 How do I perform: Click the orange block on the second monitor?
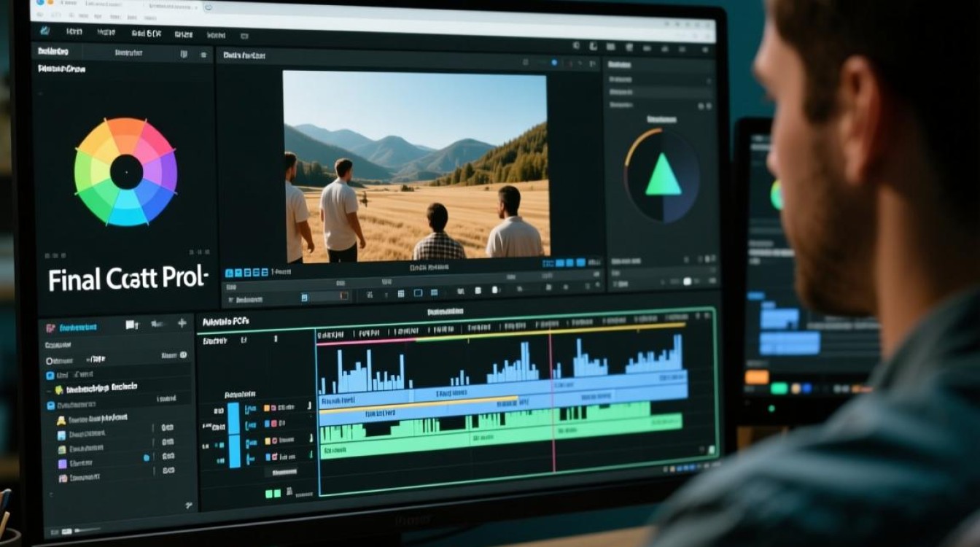pos(757,377)
